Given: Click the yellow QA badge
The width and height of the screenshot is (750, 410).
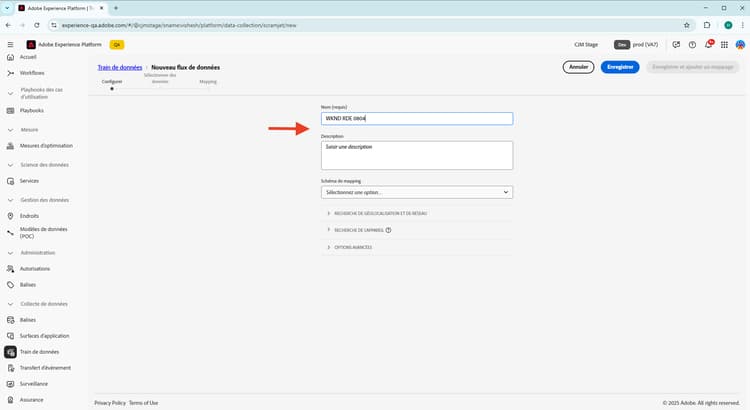Looking at the screenshot, I should click(117, 44).
